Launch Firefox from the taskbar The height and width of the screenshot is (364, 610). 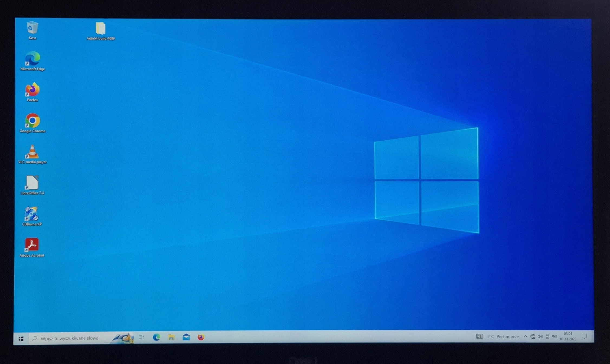tap(201, 337)
